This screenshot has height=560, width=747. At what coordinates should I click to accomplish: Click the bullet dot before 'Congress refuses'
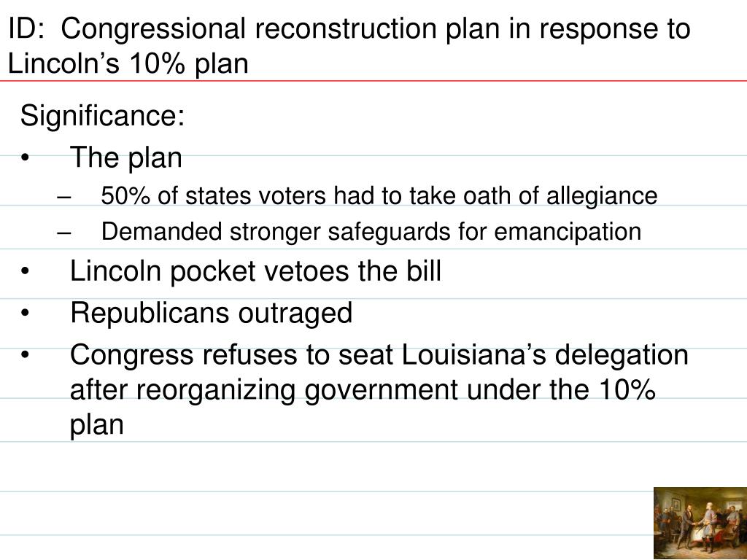coord(26,355)
